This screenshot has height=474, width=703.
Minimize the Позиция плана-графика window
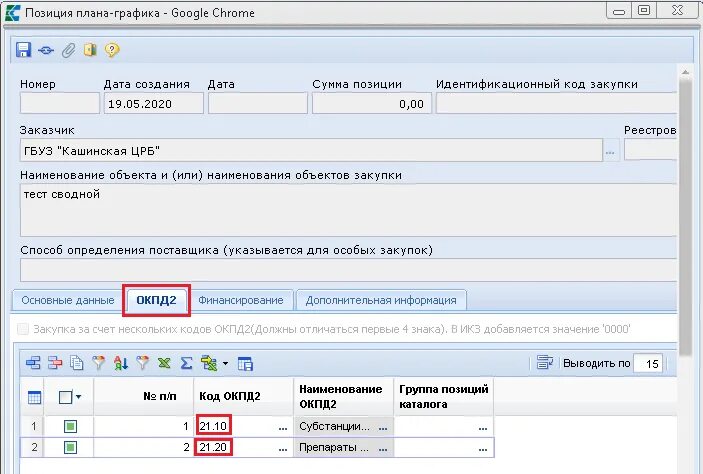(619, 11)
